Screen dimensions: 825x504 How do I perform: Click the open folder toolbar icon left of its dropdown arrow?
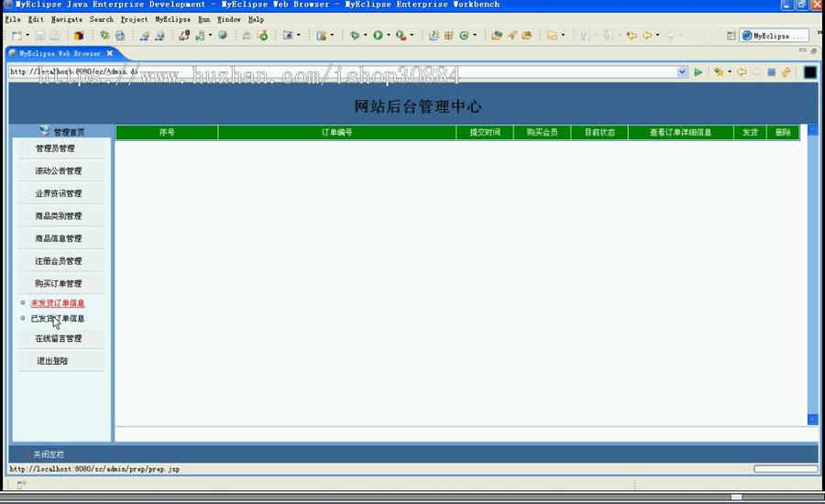click(552, 35)
